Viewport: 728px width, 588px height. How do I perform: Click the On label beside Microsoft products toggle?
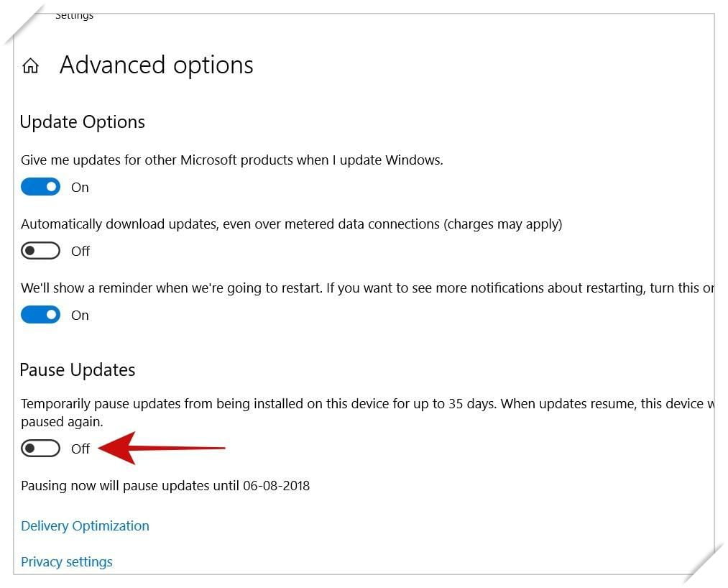[80, 187]
